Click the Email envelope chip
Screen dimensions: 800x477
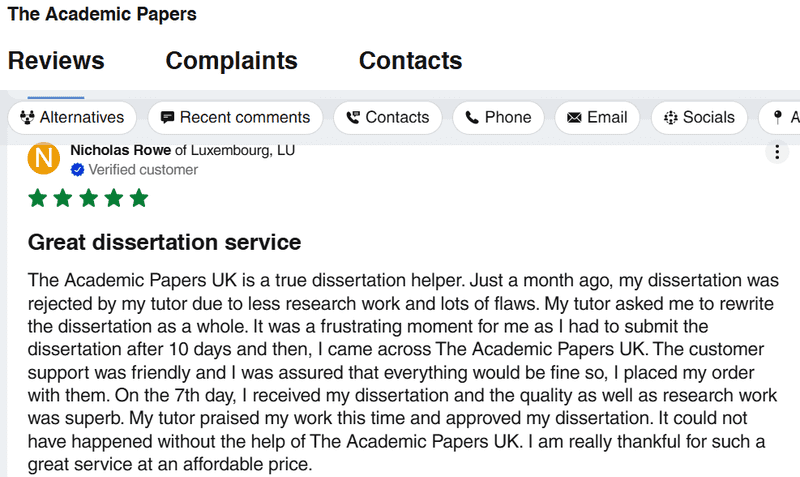[x=596, y=118]
